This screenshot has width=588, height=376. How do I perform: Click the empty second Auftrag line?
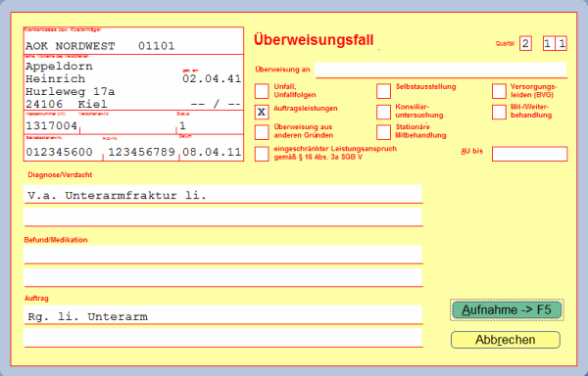coord(222,338)
